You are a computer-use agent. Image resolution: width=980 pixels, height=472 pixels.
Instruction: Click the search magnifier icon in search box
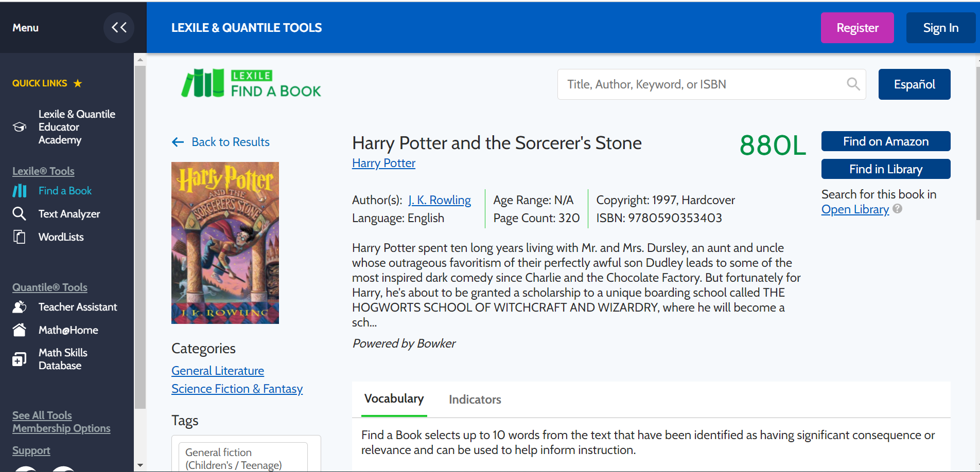point(853,84)
